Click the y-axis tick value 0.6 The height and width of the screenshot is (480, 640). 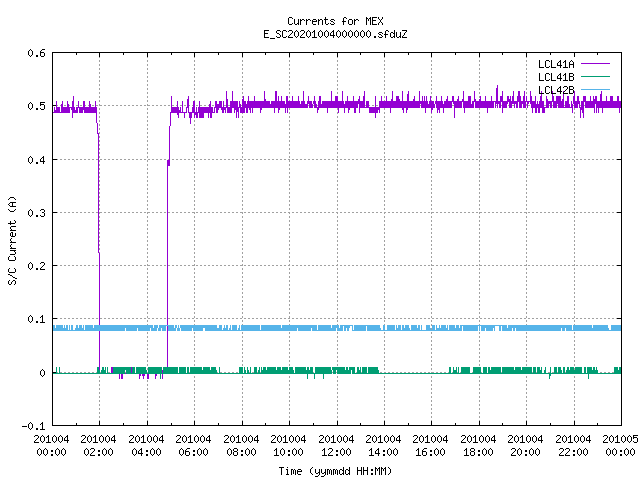tap(36, 53)
